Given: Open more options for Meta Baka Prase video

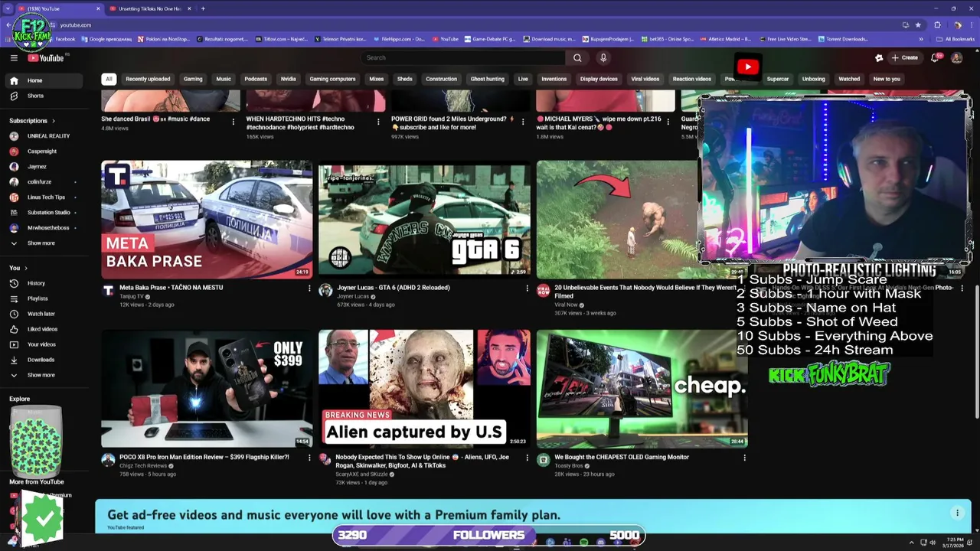Looking at the screenshot, I should click(309, 289).
